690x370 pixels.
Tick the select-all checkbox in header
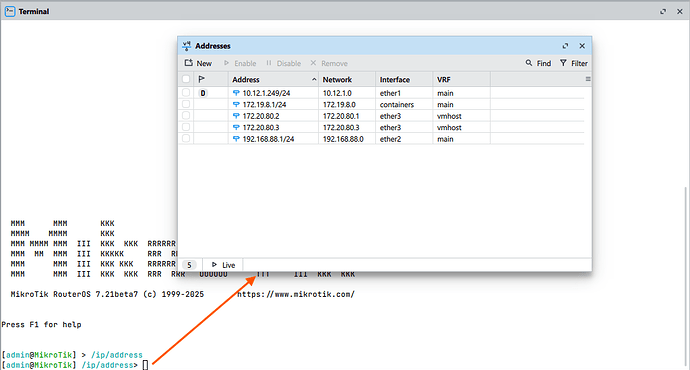tap(186, 79)
